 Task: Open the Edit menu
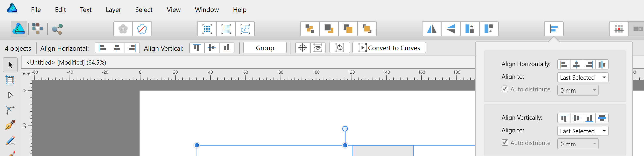[60, 10]
